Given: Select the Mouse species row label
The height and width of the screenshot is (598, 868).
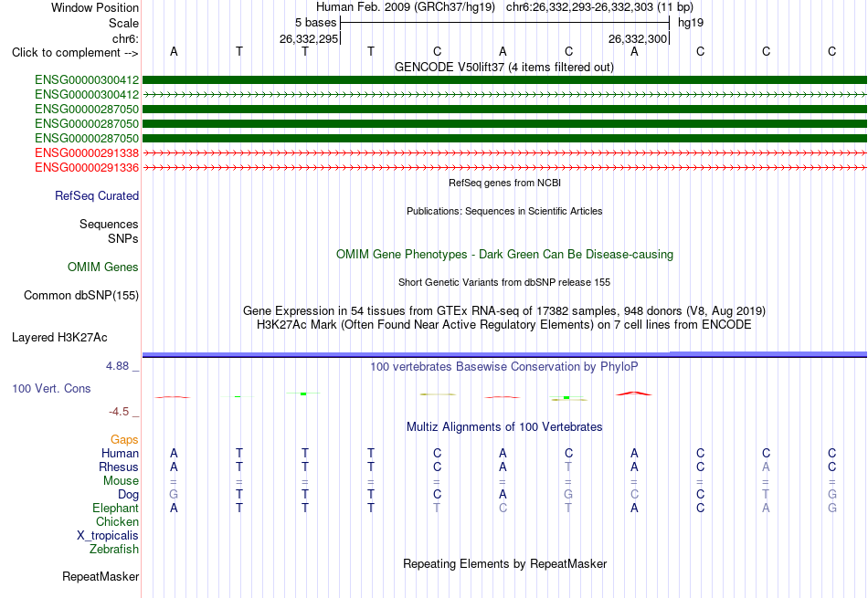Looking at the screenshot, I should click(x=121, y=481).
